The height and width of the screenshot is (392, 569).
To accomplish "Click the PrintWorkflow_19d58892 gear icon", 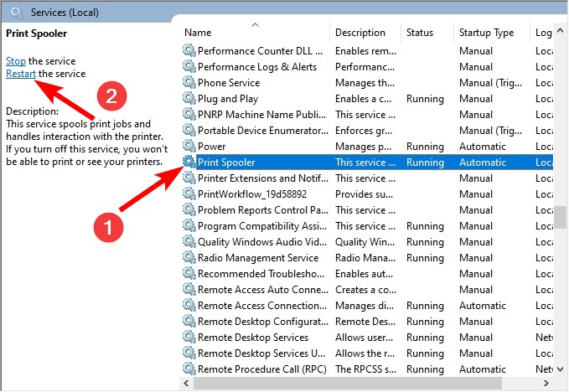I will pos(189,193).
